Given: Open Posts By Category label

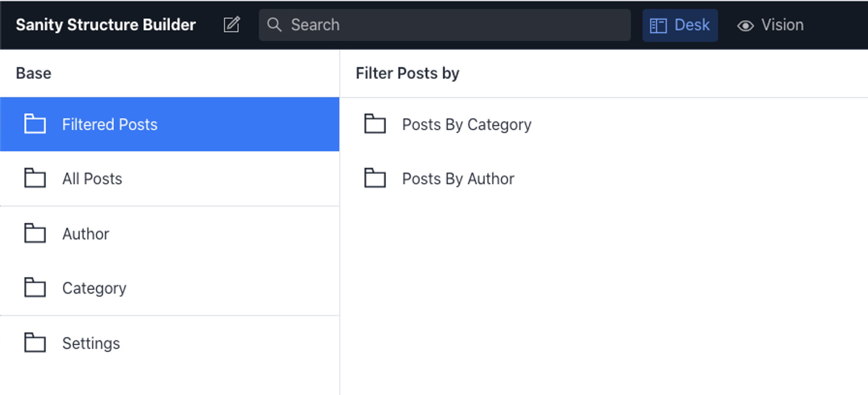Looking at the screenshot, I should click(x=467, y=125).
